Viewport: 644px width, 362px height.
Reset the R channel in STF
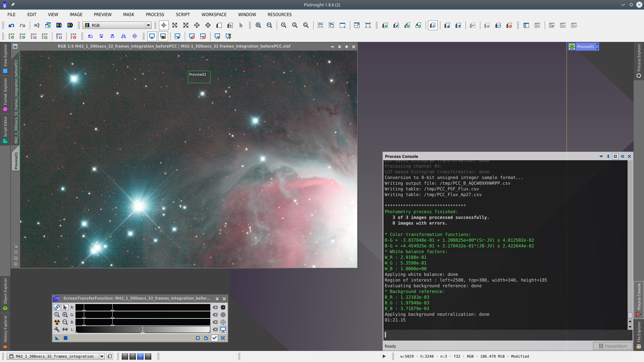point(215,307)
